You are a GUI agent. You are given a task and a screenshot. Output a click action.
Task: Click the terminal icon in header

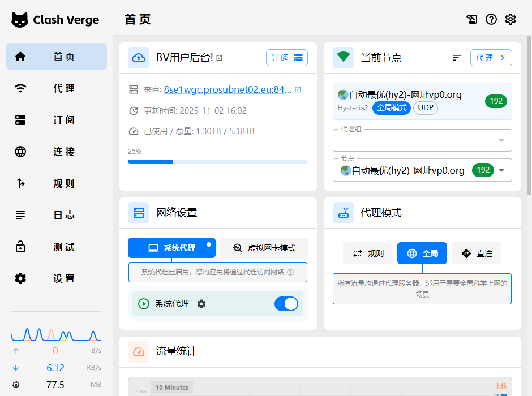pyautogui.click(x=471, y=19)
